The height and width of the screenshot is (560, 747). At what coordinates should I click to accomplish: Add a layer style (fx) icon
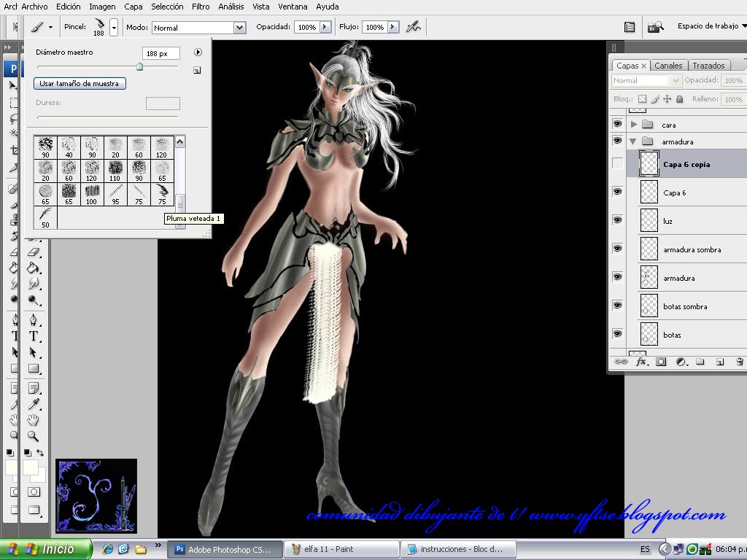click(641, 362)
